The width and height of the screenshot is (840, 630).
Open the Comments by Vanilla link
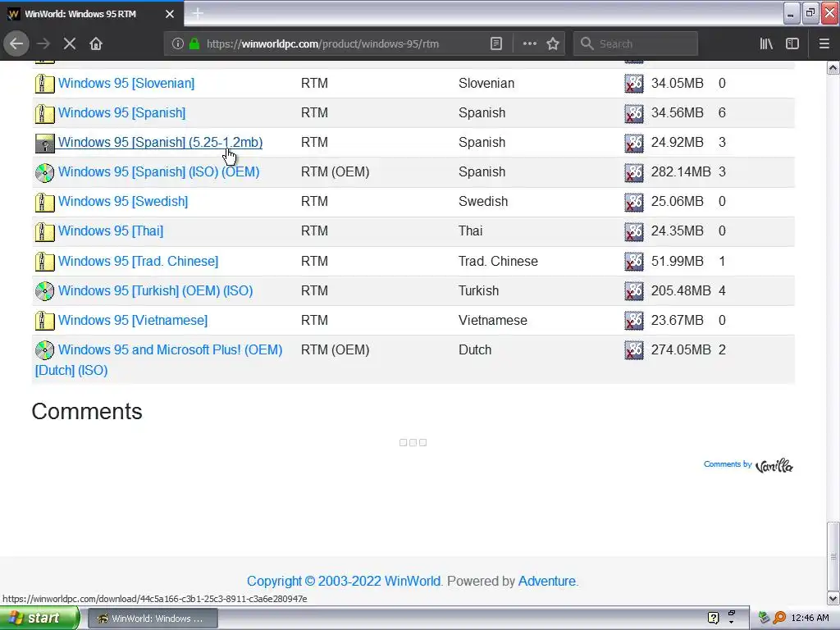coord(748,465)
